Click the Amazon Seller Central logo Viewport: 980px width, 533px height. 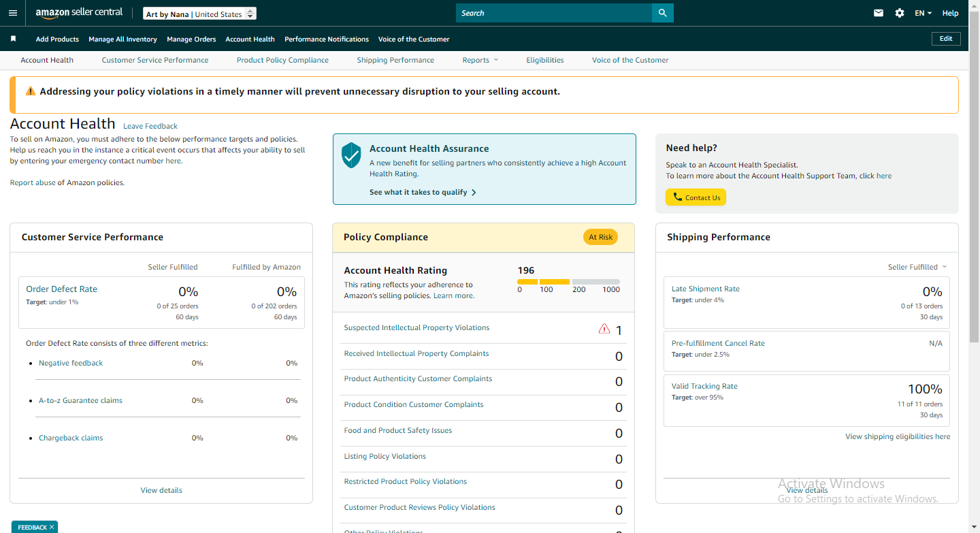(79, 13)
